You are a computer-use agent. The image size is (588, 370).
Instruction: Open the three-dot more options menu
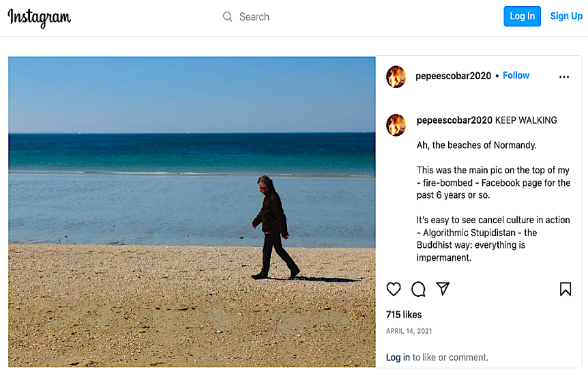point(564,77)
